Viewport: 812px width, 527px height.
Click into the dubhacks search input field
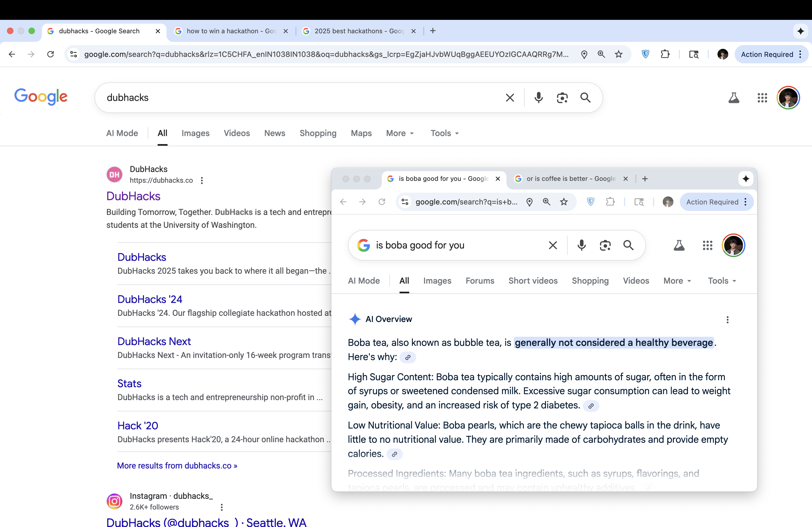click(x=300, y=98)
